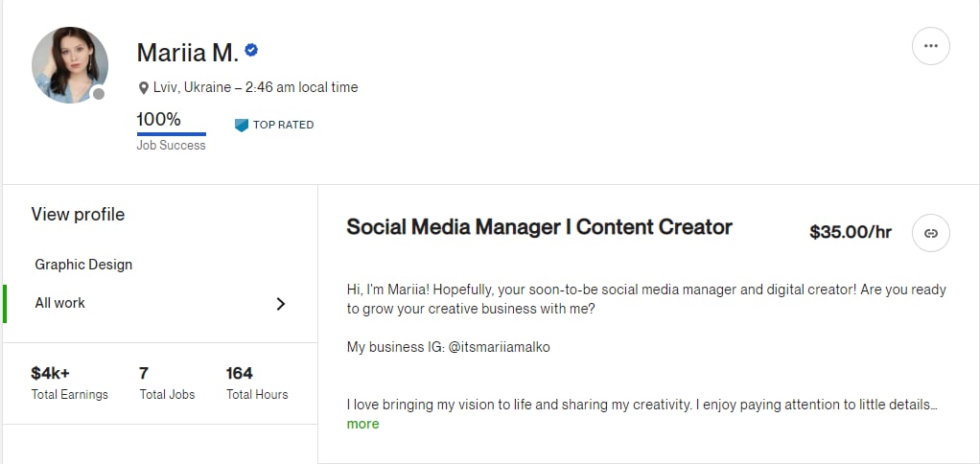Image resolution: width=980 pixels, height=464 pixels.
Task: Click the 7 Total Jobs stat
Action: pyautogui.click(x=167, y=383)
